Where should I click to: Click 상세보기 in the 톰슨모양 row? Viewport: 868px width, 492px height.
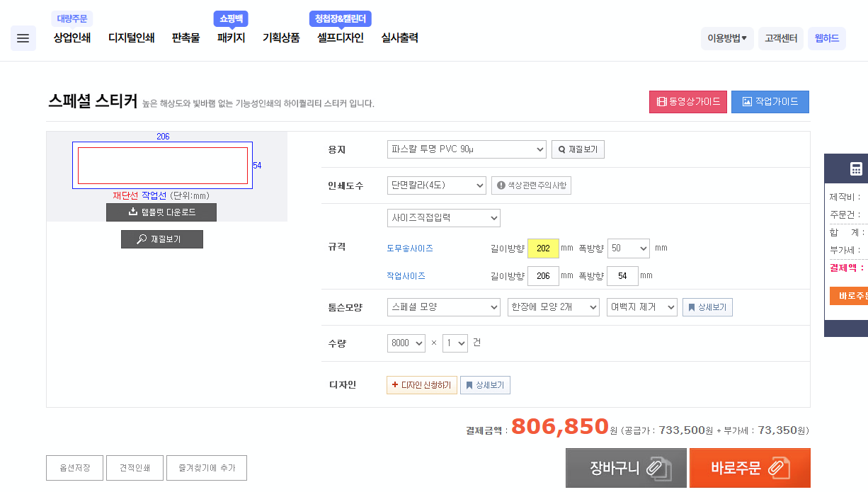tap(707, 307)
